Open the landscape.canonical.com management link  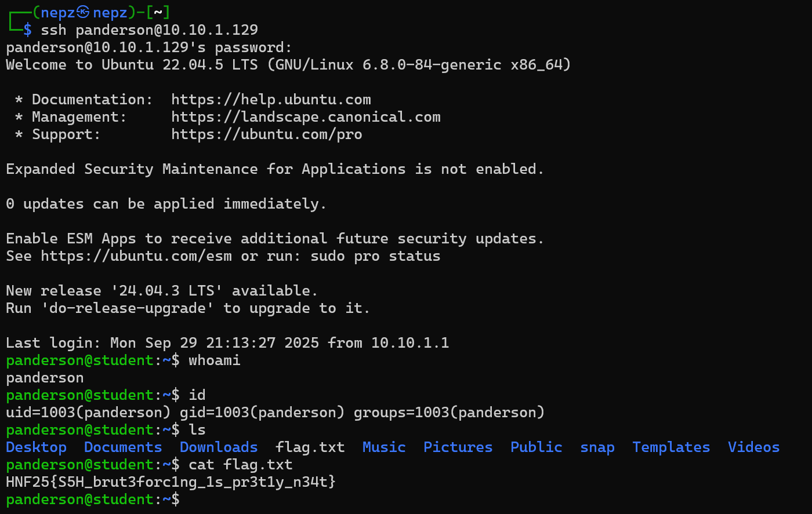pos(306,117)
